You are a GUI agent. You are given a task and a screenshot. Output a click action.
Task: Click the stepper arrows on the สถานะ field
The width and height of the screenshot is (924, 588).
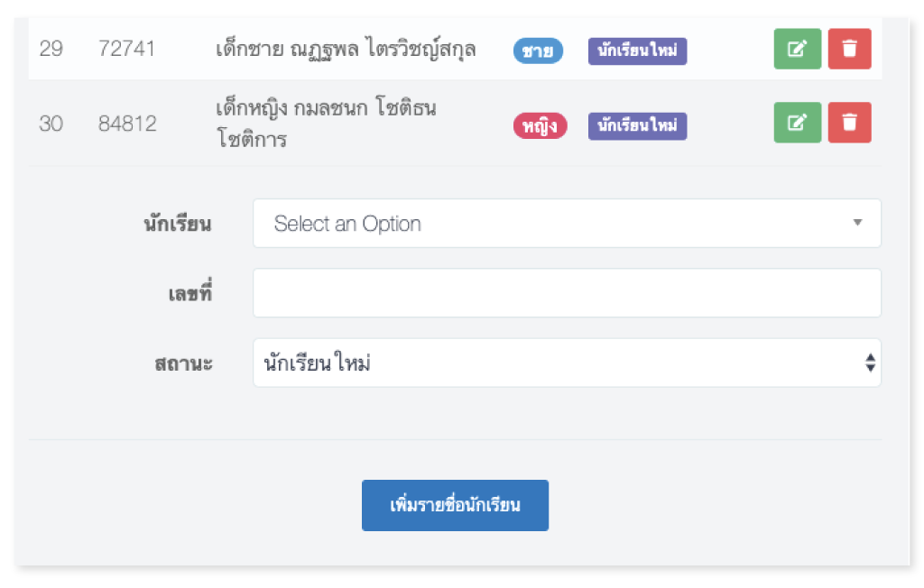(x=869, y=363)
